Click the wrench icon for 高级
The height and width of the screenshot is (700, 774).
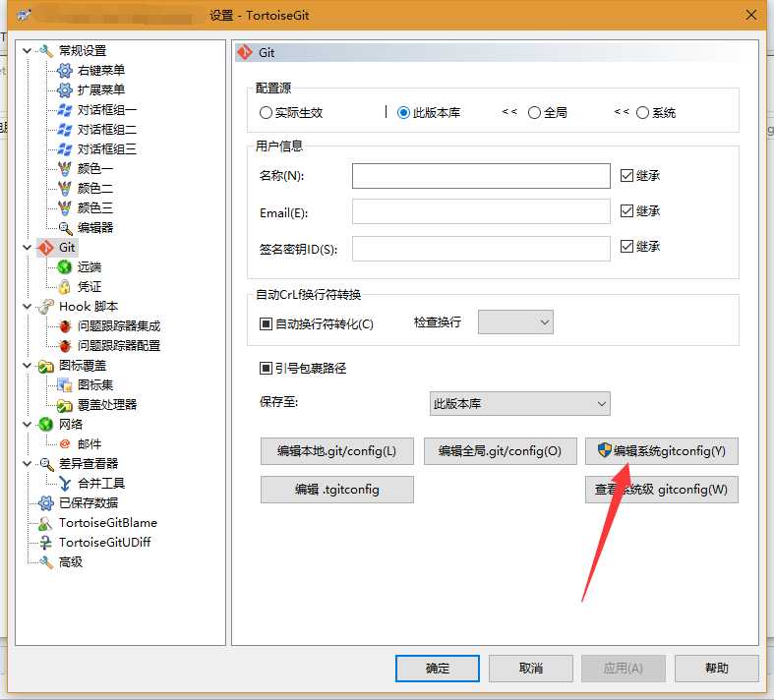coord(46,562)
